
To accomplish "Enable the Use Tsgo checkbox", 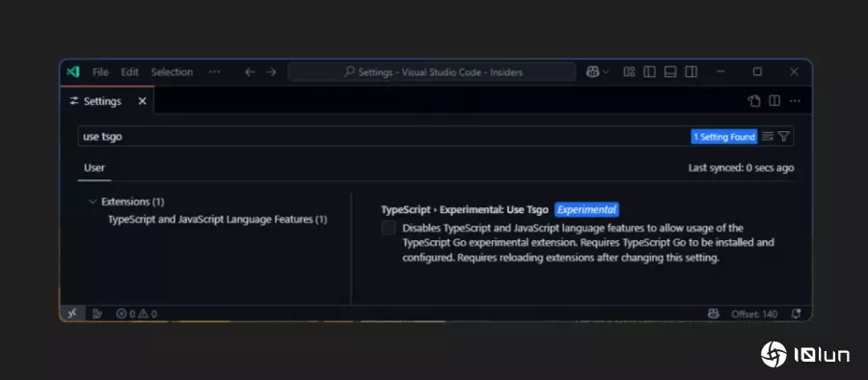I will click(389, 228).
